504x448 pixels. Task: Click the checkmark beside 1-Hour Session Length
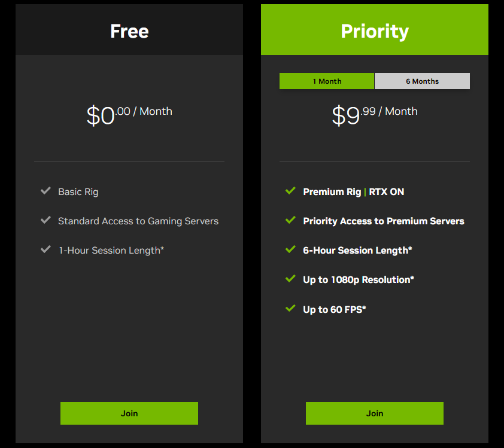(x=45, y=249)
